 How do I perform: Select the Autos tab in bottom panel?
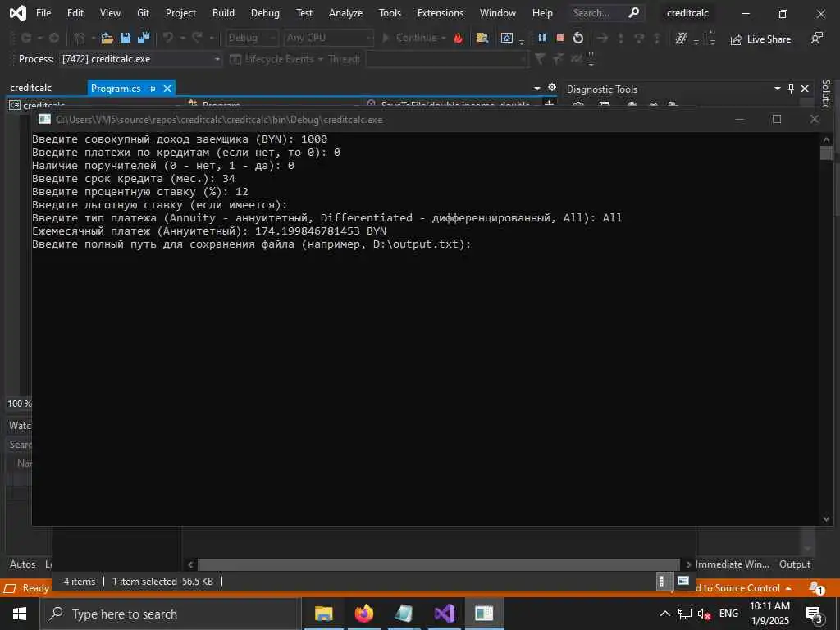pyautogui.click(x=22, y=564)
